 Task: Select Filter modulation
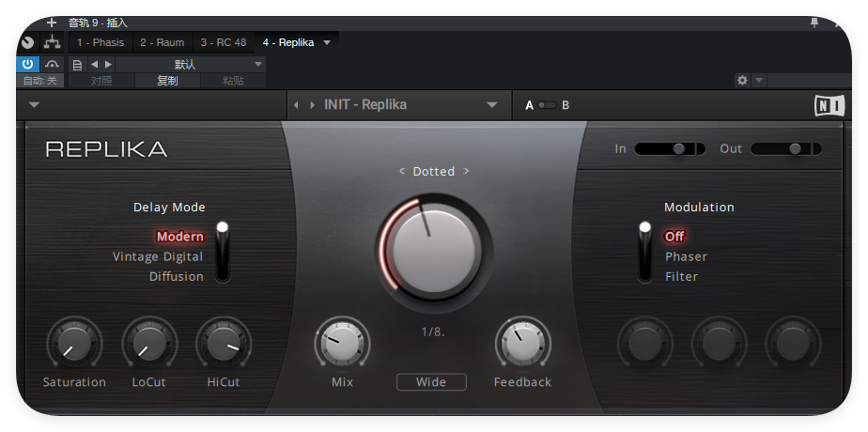681,276
